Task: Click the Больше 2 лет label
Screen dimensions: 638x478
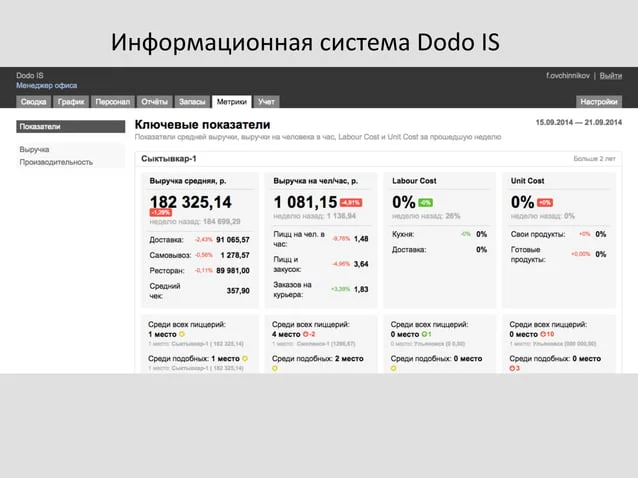Action: pyautogui.click(x=594, y=159)
